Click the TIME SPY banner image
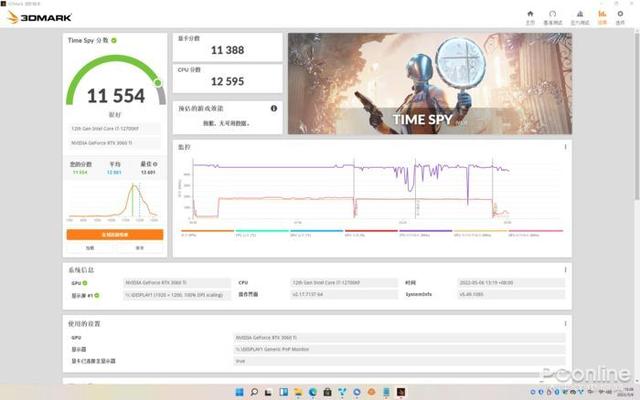Screen dimensions: 640x400 click(430, 84)
